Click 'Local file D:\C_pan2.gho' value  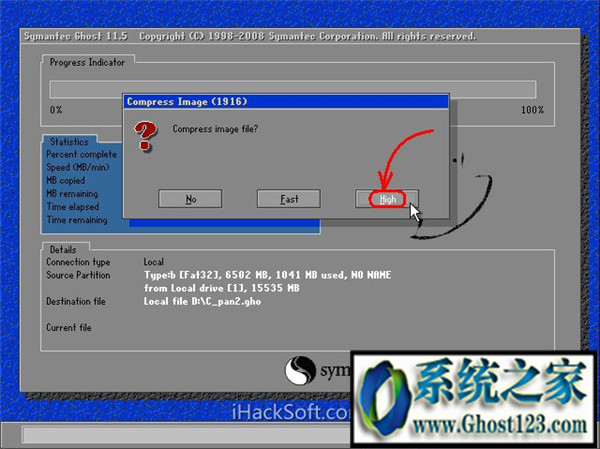click(x=202, y=302)
